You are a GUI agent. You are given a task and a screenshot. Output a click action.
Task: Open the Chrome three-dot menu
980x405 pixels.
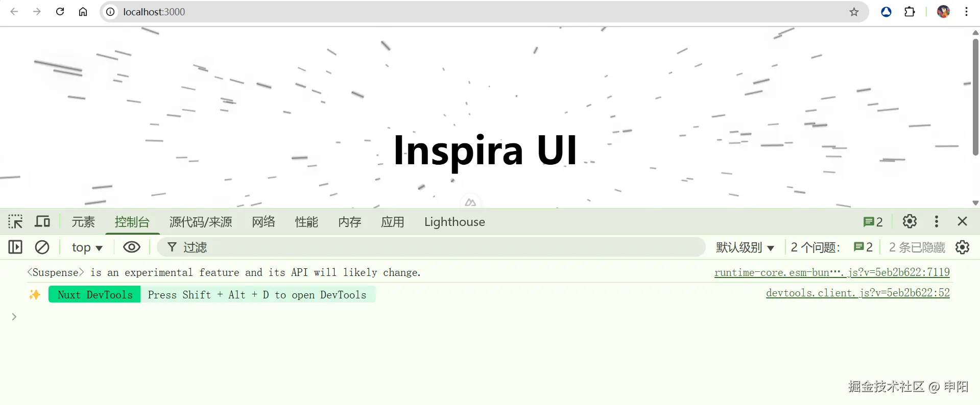click(966, 12)
